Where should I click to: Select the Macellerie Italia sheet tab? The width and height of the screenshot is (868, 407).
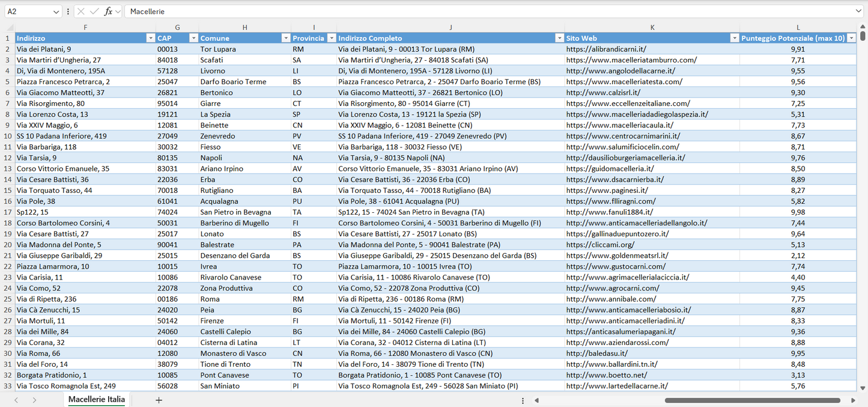[x=96, y=399]
